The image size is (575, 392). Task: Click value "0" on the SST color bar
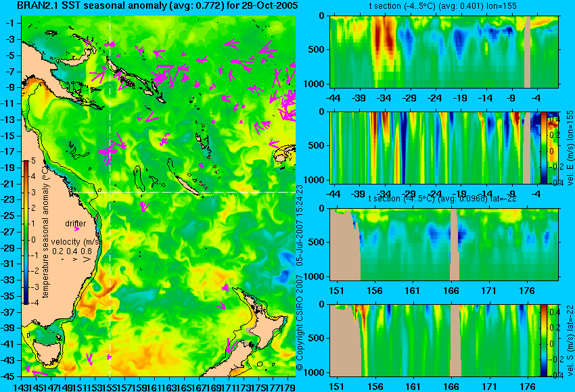(x=33, y=240)
